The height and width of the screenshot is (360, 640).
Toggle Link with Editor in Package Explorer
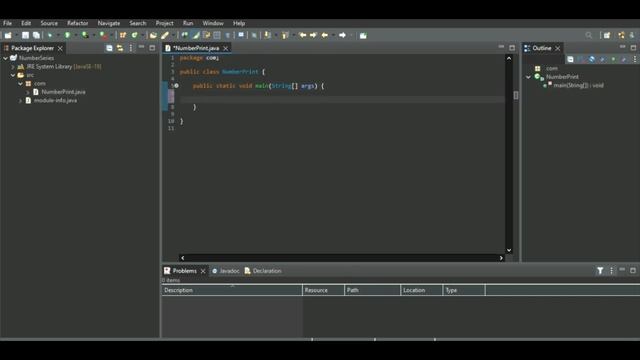120,48
